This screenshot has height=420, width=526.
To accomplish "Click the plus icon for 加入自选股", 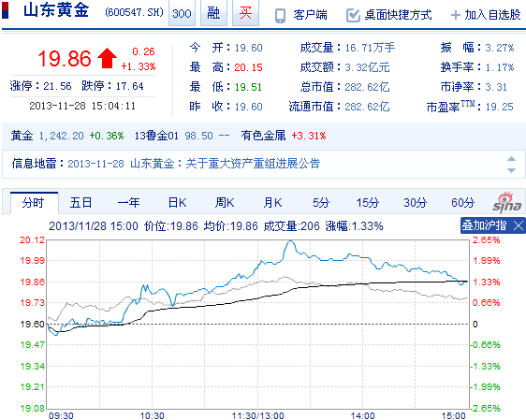I will [455, 15].
